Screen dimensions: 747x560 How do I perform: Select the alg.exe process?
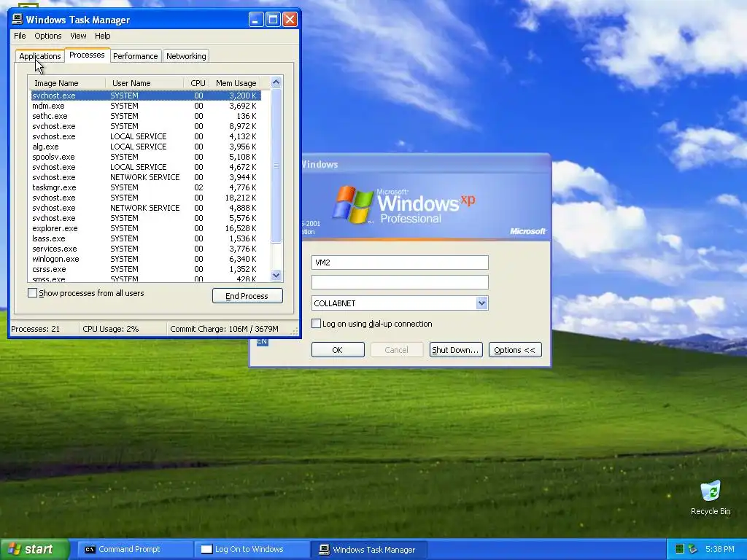tap(145, 147)
